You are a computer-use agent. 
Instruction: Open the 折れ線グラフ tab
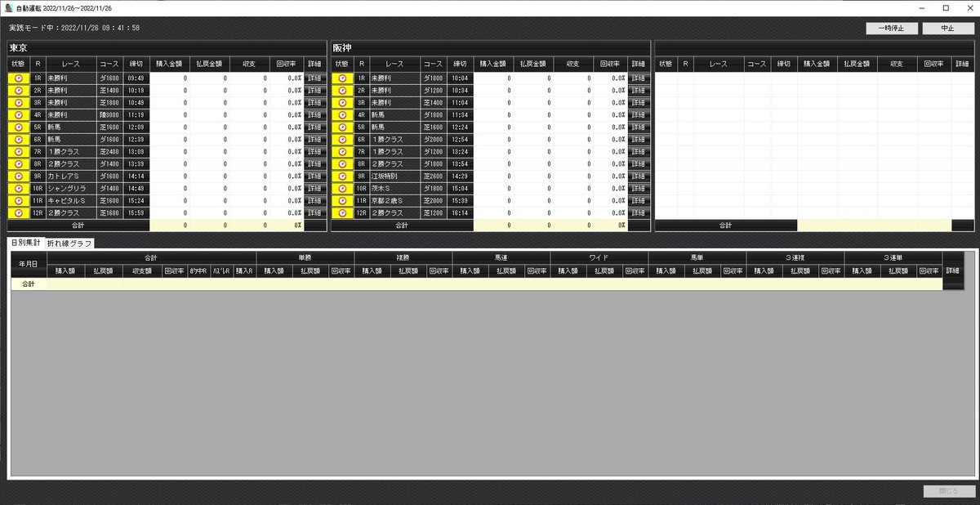click(69, 244)
